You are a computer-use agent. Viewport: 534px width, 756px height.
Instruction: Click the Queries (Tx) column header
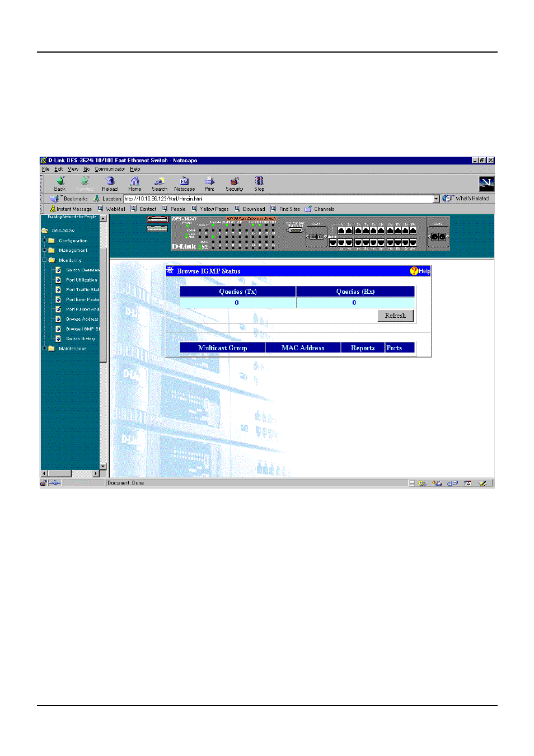click(238, 292)
